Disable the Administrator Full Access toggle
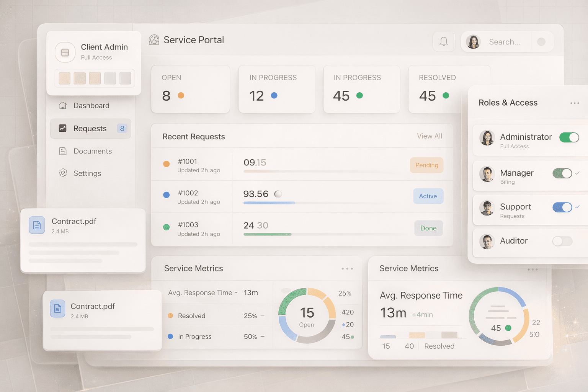 click(x=569, y=137)
